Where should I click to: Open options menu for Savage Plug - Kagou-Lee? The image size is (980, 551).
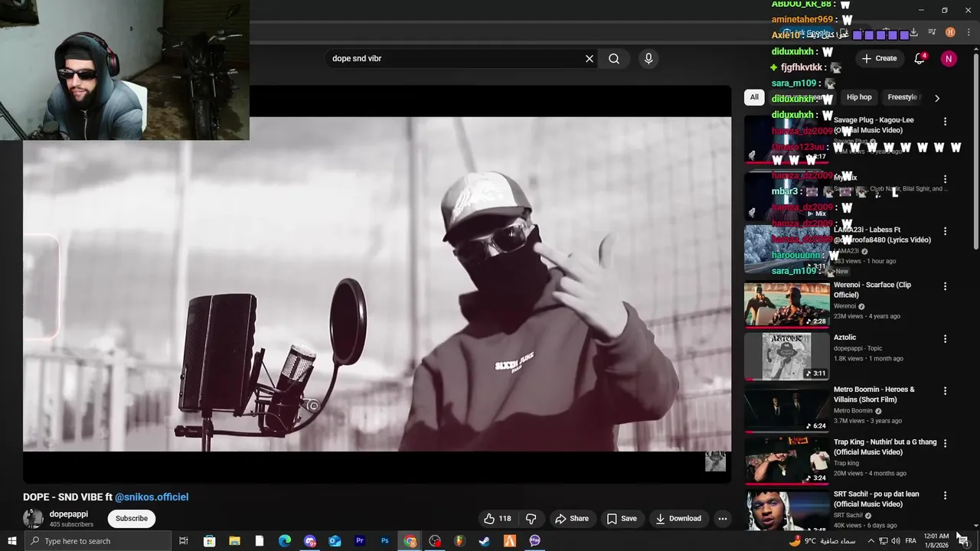pos(945,122)
